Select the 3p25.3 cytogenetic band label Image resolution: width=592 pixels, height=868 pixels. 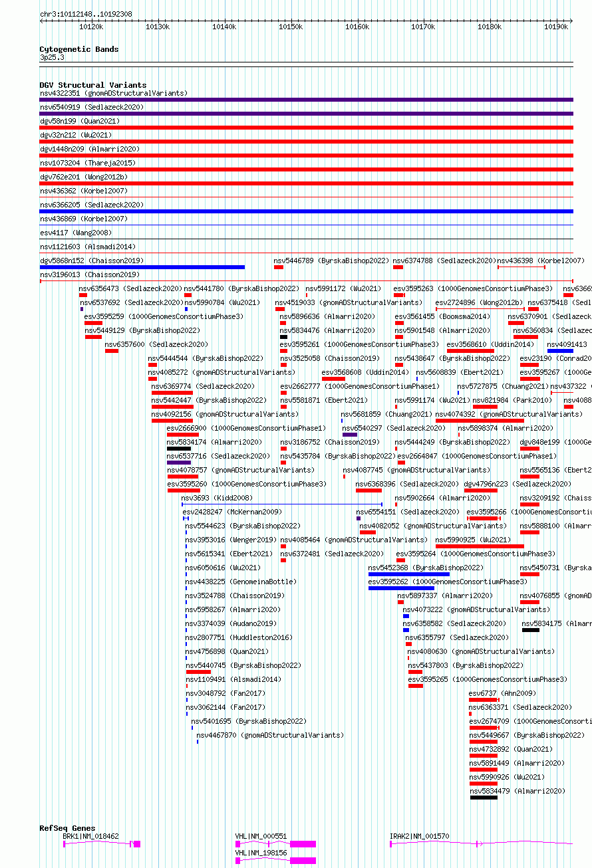pos(52,58)
